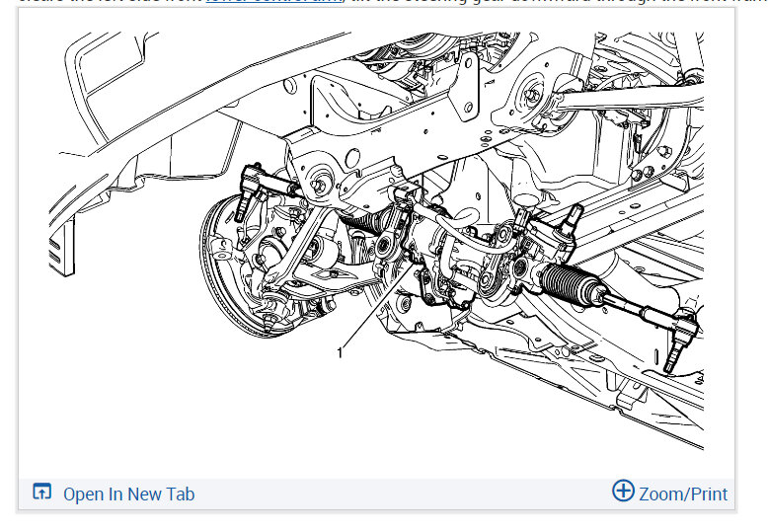Open the steering gear diagram image

[376, 241]
